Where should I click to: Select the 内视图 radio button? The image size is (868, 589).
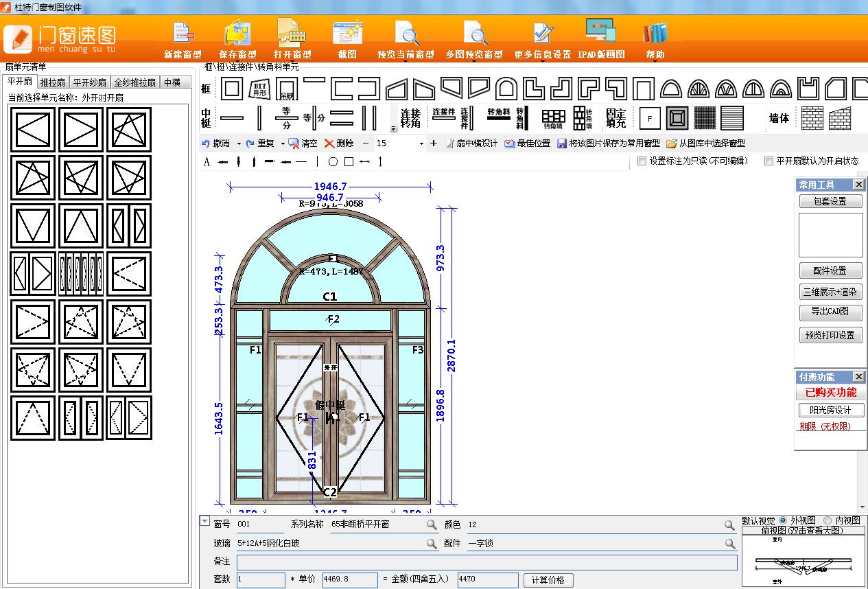tap(827, 521)
